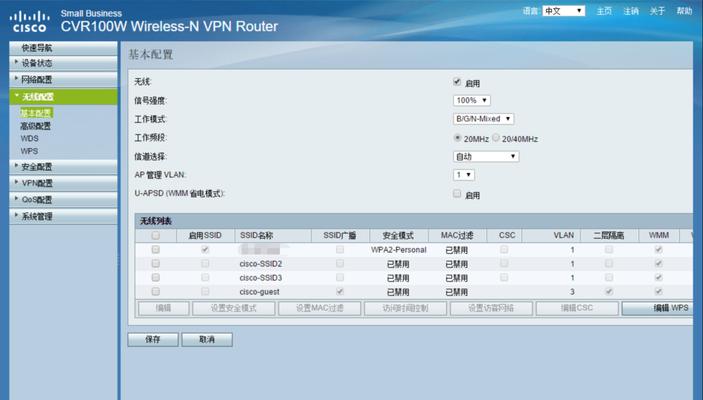Open the 信道选择 自动 dropdown
Image resolution: width=703 pixels, height=400 pixels.
(486, 157)
